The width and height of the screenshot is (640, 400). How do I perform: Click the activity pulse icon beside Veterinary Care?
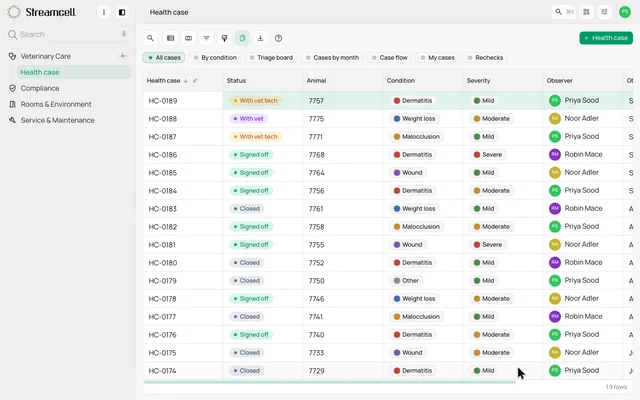point(122,56)
